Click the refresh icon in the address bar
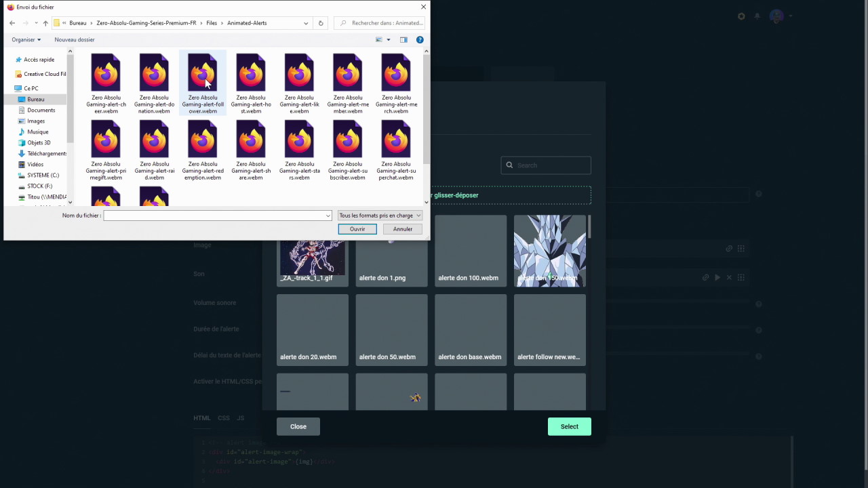The width and height of the screenshot is (868, 488). [320, 22]
